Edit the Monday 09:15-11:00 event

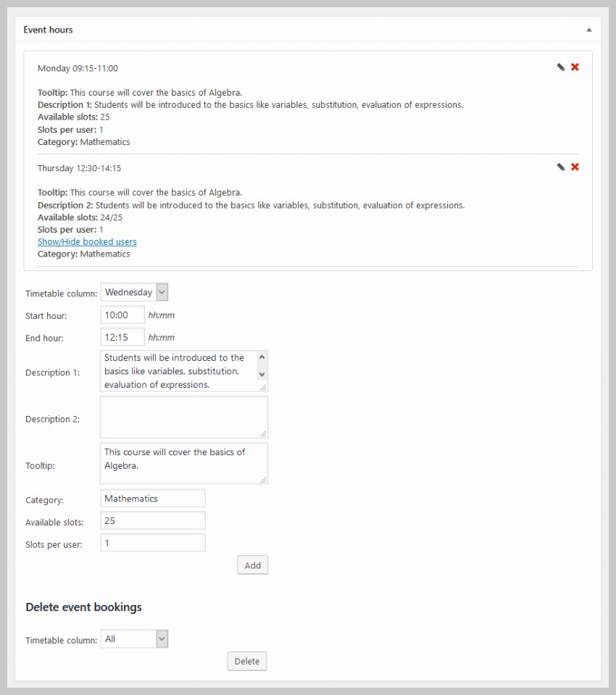(559, 67)
